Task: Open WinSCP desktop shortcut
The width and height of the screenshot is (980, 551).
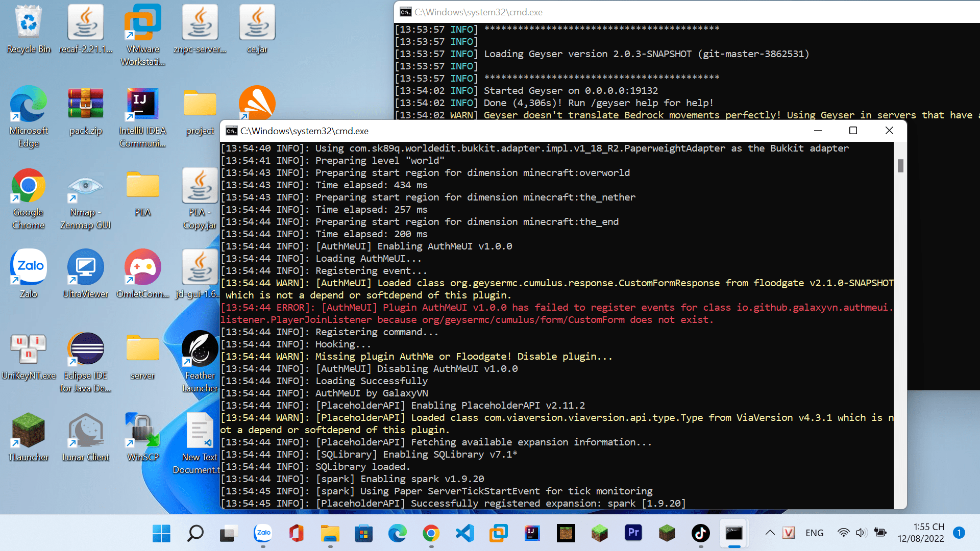Action: (142, 431)
